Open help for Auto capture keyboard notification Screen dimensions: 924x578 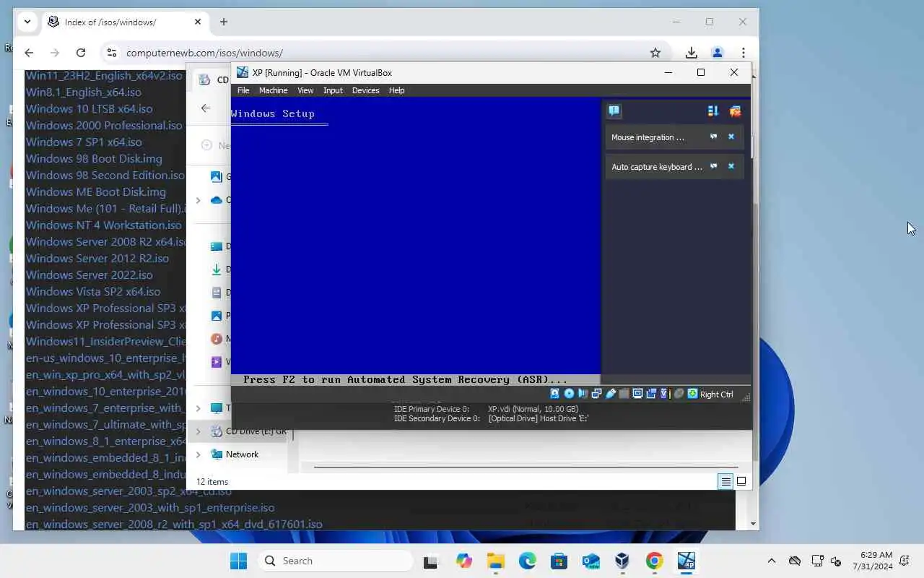pos(713,166)
